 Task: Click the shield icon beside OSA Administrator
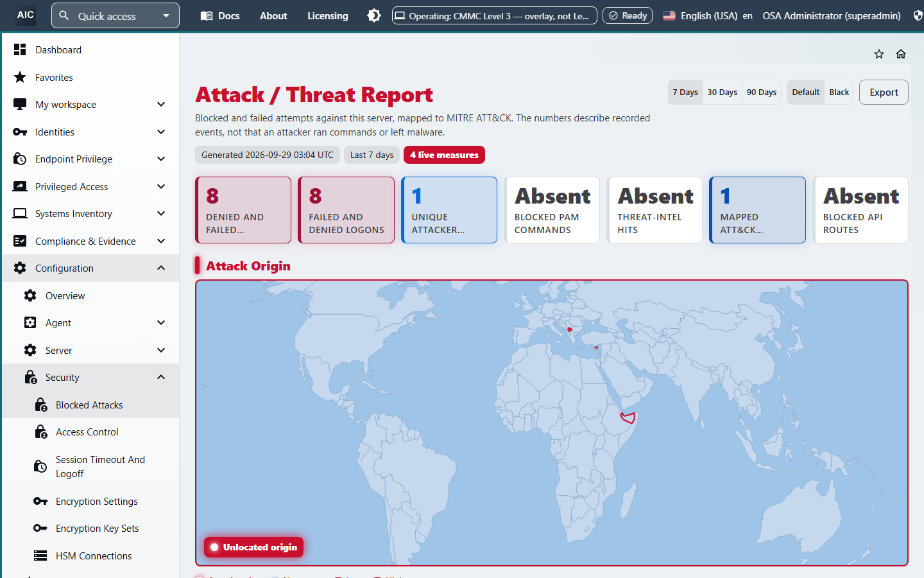coord(918,15)
